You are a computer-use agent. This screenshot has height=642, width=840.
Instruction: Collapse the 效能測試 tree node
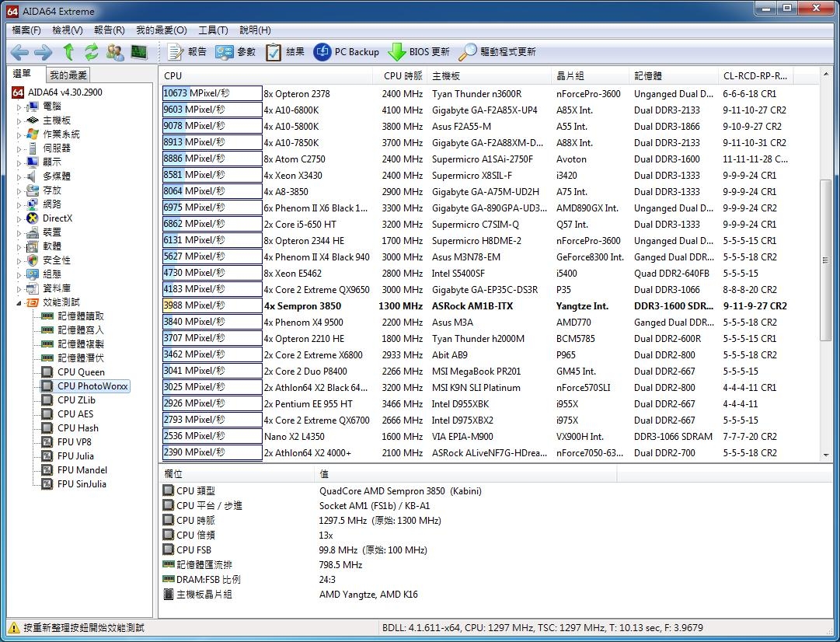[19, 302]
